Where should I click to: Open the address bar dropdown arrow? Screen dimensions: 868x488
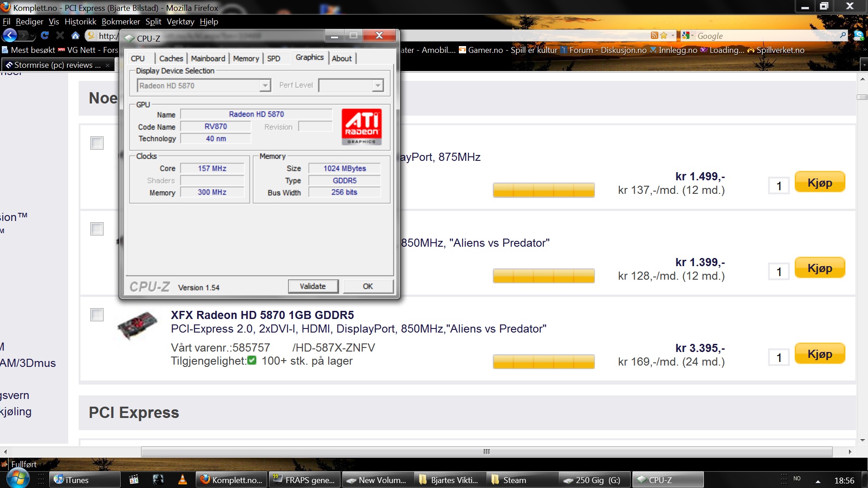pyautogui.click(x=673, y=35)
